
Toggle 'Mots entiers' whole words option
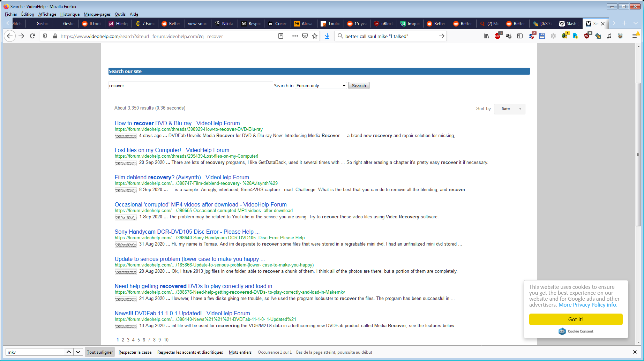click(240, 352)
